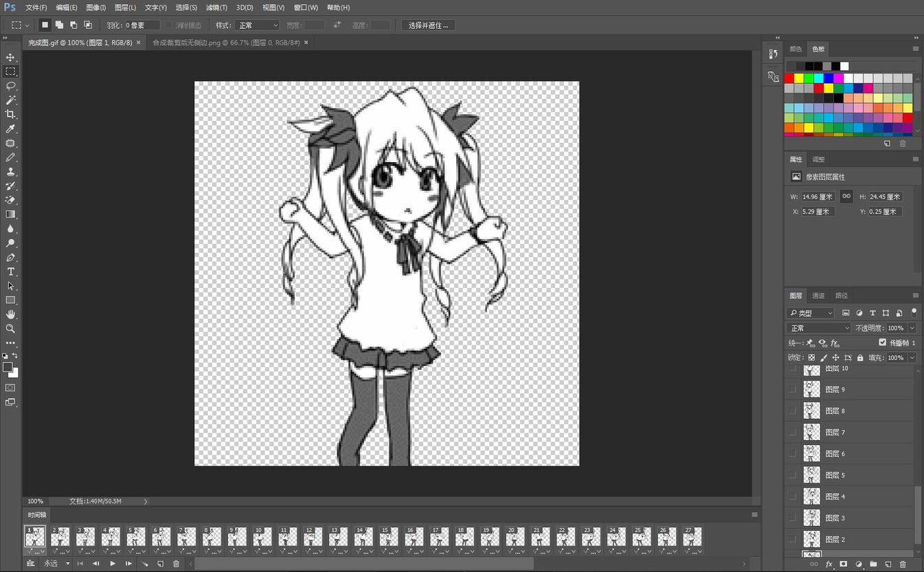924x572 pixels.
Task: Open the 滤镜(T) menu
Action: tap(216, 8)
